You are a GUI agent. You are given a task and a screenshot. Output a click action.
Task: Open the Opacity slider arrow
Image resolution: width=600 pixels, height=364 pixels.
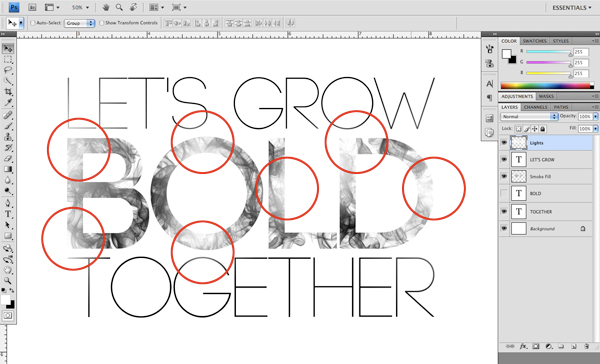(x=595, y=116)
